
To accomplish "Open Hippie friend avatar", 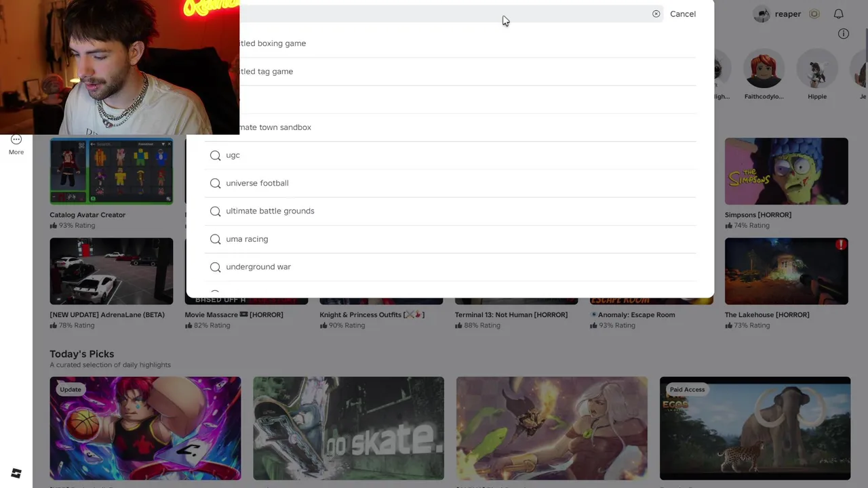I will [x=817, y=68].
